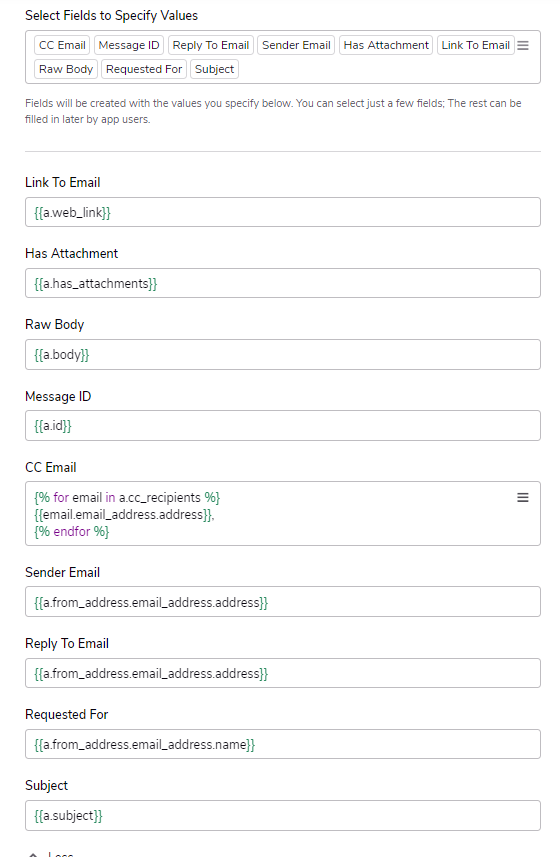
Task: Click the Reply To Email tag
Action: pyautogui.click(x=211, y=45)
